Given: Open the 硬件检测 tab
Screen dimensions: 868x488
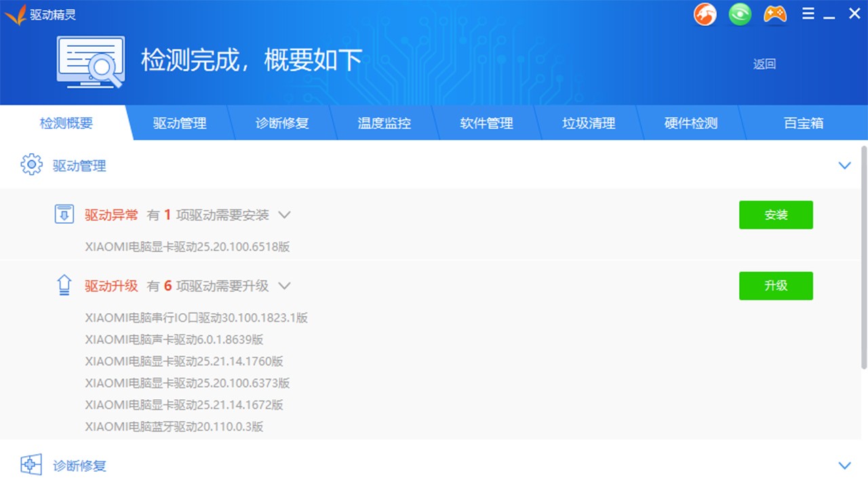Looking at the screenshot, I should [x=690, y=123].
